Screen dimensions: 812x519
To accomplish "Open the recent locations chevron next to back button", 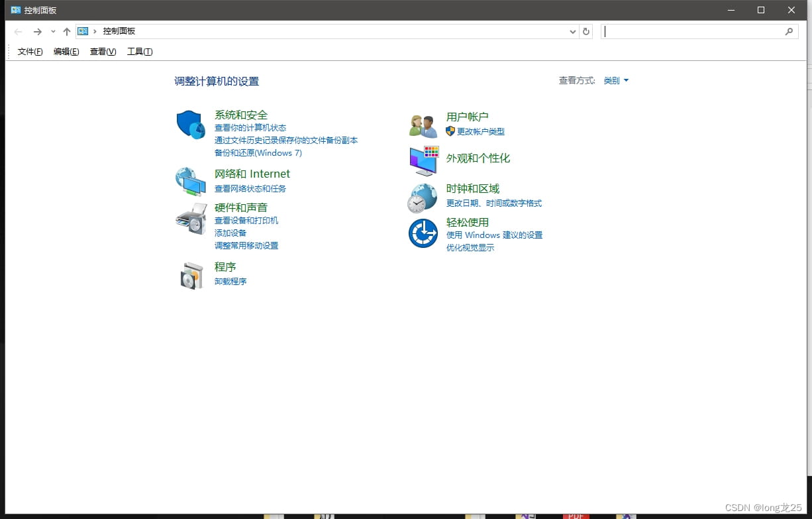I will coord(53,30).
